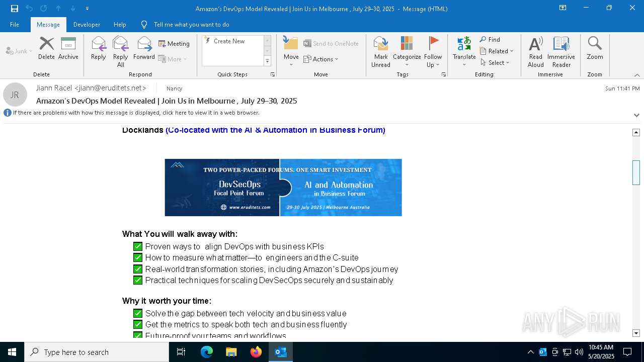This screenshot has height=362, width=644.
Task: Open Manage Quick Steps dialog launcher
Action: click(x=273, y=74)
